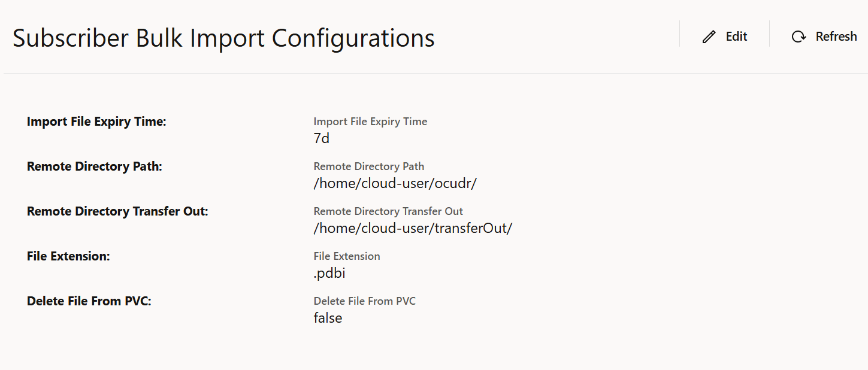Select the page title Subscriber Bulk Import Configurations

pos(223,38)
